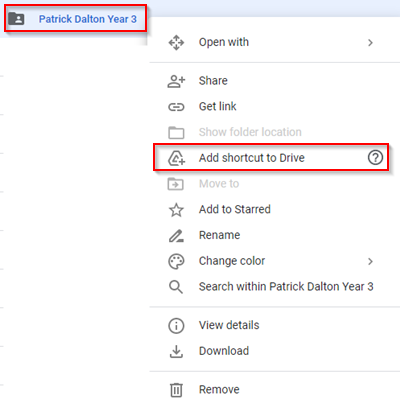Screen dimensions: 400x411
Task: Click the Open with move-arrows icon
Action: tap(176, 43)
